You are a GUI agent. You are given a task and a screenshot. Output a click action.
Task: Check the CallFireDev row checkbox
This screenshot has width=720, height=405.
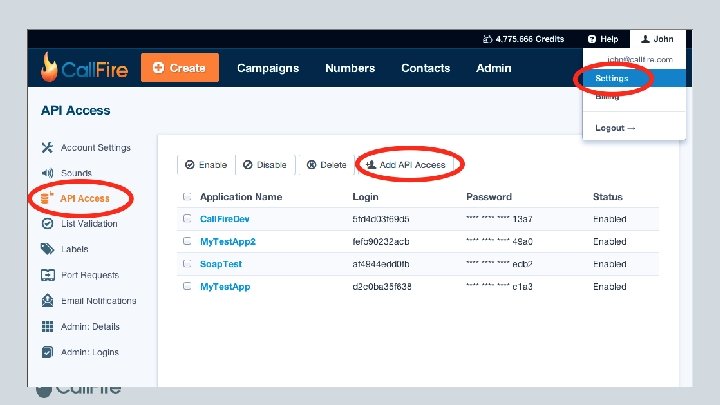[x=186, y=219]
